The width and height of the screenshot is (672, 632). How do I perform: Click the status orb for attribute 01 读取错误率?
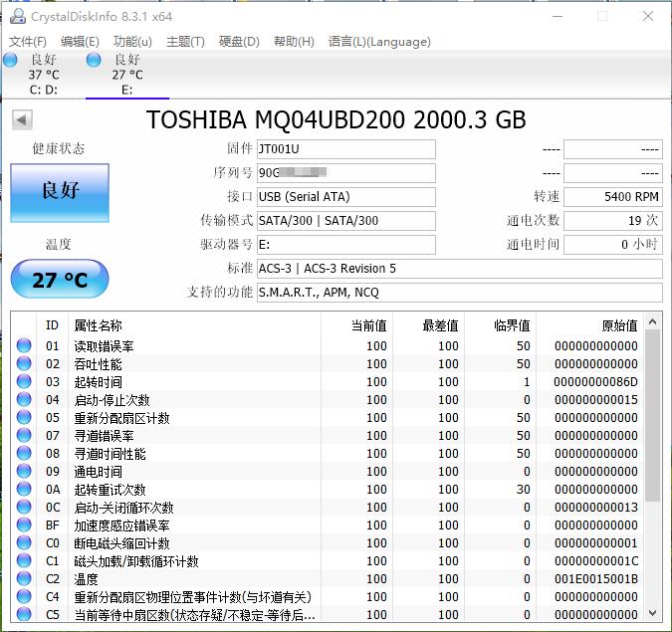(x=25, y=346)
